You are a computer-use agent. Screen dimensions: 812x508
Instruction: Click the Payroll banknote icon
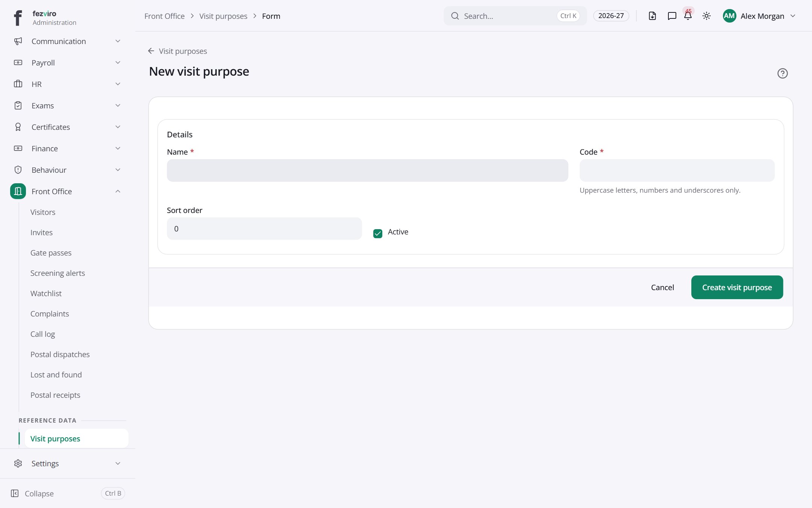coord(18,63)
